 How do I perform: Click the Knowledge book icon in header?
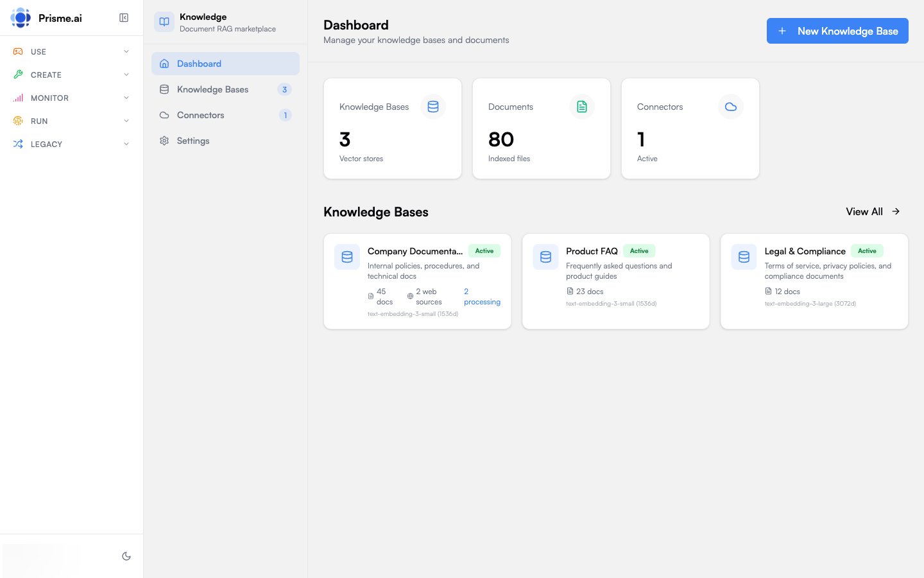(x=164, y=22)
